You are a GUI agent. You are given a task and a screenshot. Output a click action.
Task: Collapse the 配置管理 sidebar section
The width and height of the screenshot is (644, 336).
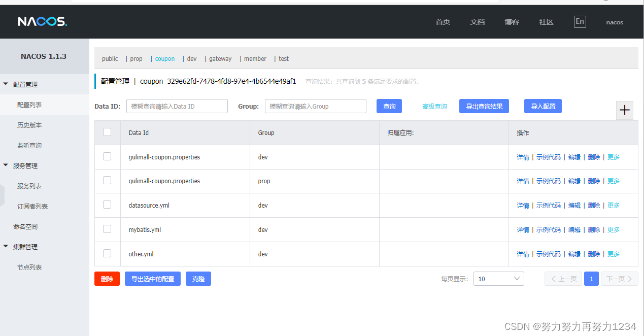(6, 84)
